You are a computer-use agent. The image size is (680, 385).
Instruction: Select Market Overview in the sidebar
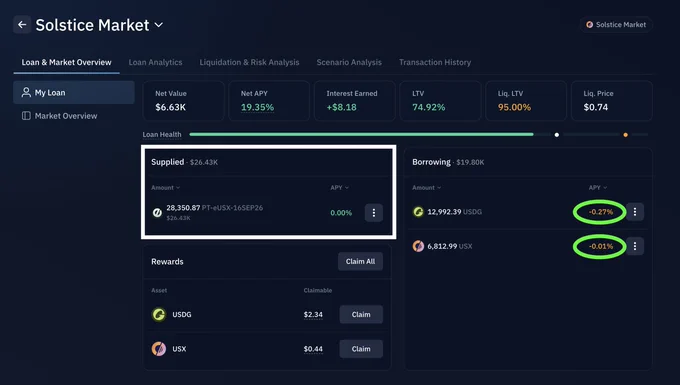[x=74, y=116]
